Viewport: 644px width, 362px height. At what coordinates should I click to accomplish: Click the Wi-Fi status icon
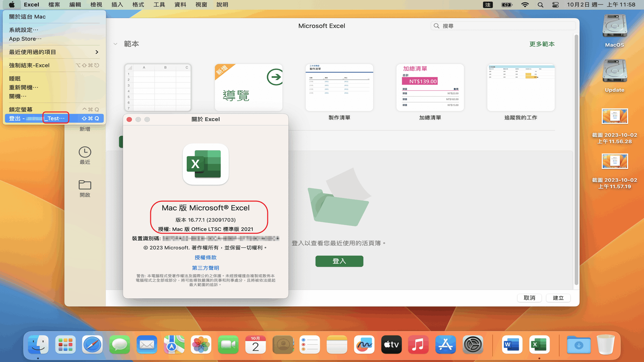click(x=525, y=5)
